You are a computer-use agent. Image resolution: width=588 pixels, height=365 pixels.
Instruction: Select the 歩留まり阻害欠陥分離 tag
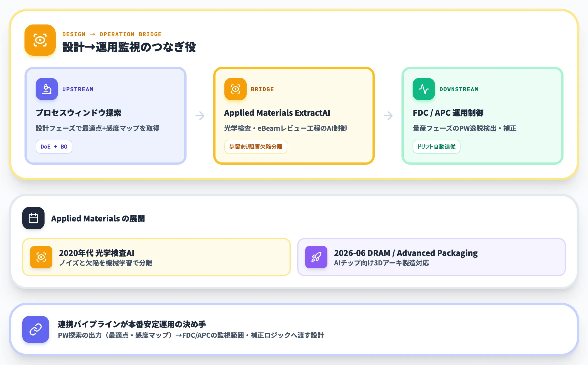pyautogui.click(x=256, y=147)
